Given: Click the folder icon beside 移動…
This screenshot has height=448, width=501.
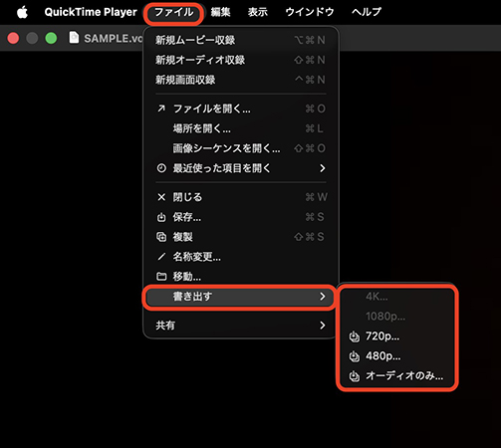Looking at the screenshot, I should pyautogui.click(x=161, y=277).
